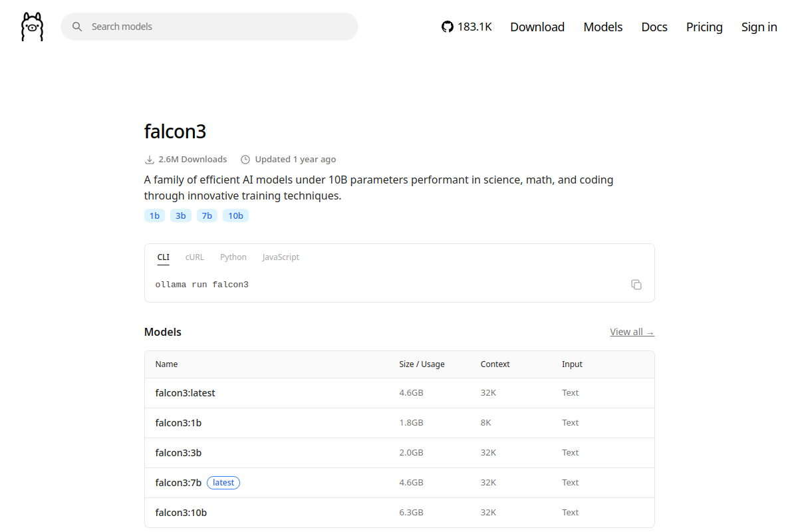This screenshot has width=798, height=532.
Task: Click 4.6GB size in falcon3:latest row
Action: click(x=411, y=393)
